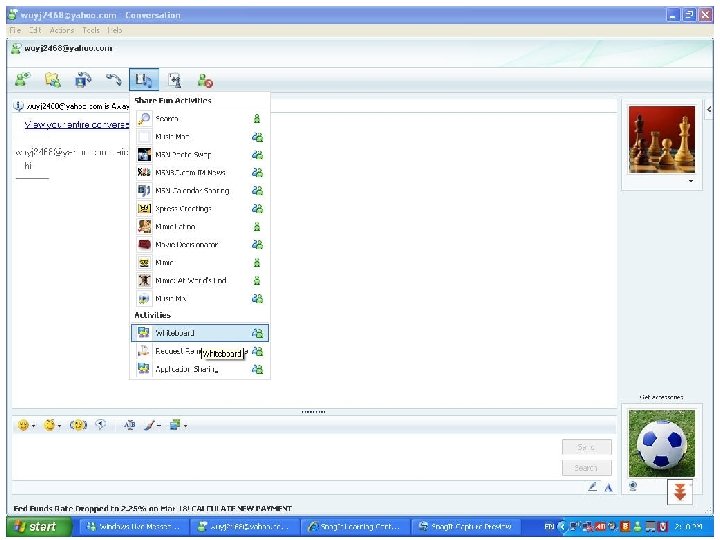The image size is (720, 540).
Task: Start Application Sharing activity
Action: click(200, 369)
